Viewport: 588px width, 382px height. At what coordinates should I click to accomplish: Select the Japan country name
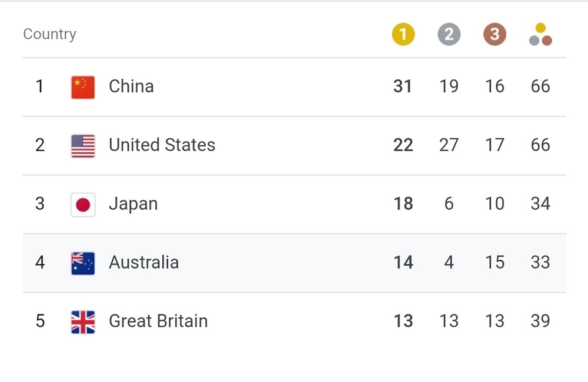click(133, 204)
